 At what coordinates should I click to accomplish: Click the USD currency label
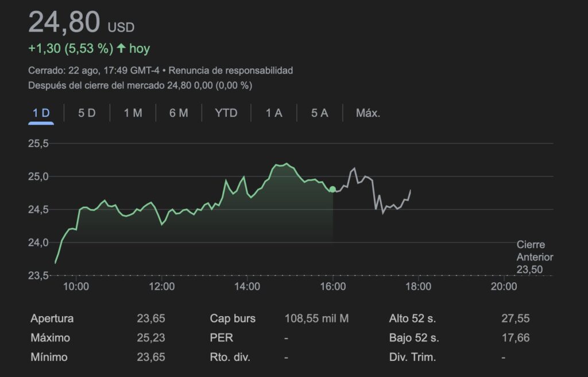pos(121,28)
